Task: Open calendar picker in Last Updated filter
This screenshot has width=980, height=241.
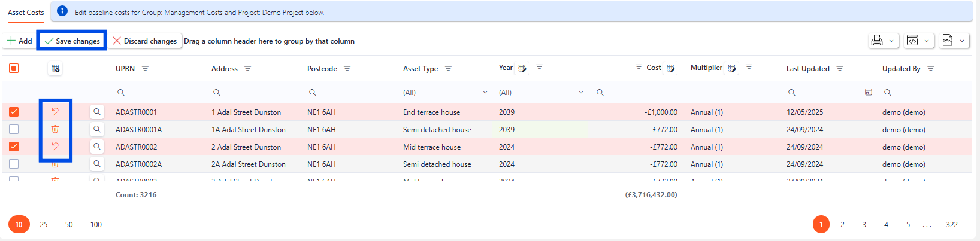Action: pos(868,92)
